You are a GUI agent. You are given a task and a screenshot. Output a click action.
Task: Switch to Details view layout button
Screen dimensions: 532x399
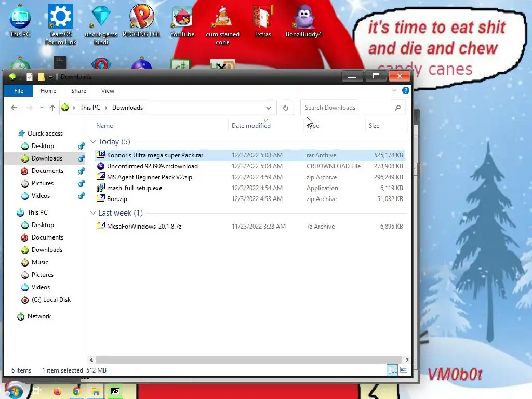pyautogui.click(x=393, y=370)
